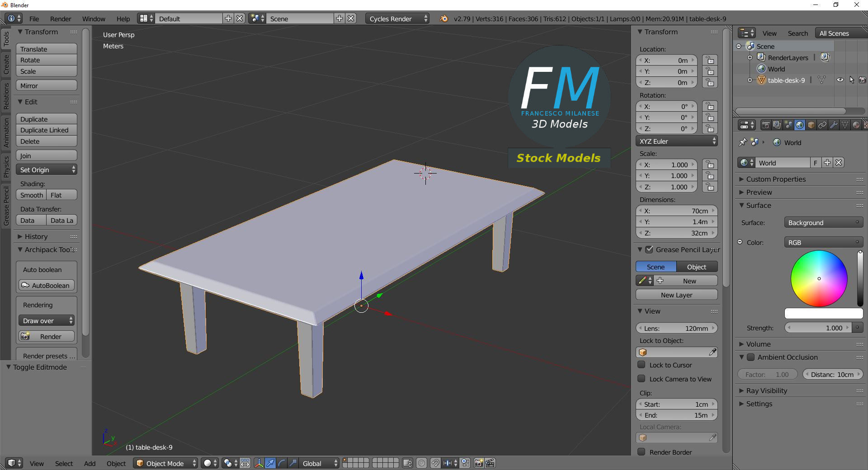Enable Render Border checkbox

pyautogui.click(x=642, y=452)
